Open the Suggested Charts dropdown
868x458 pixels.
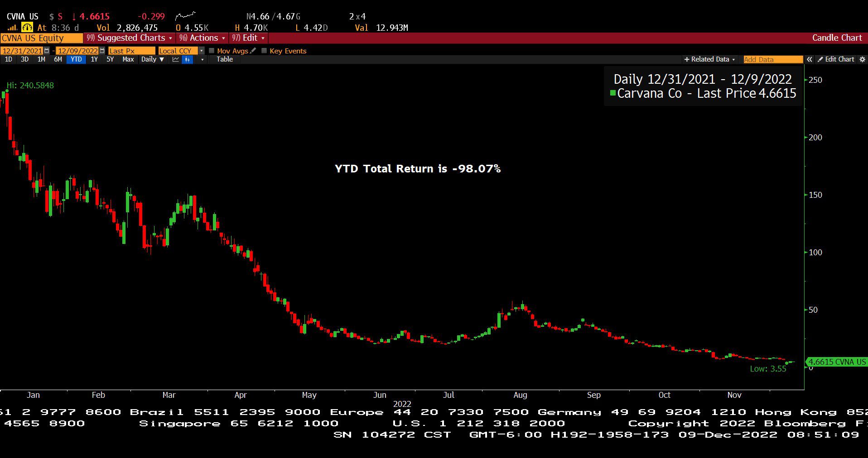(x=130, y=38)
